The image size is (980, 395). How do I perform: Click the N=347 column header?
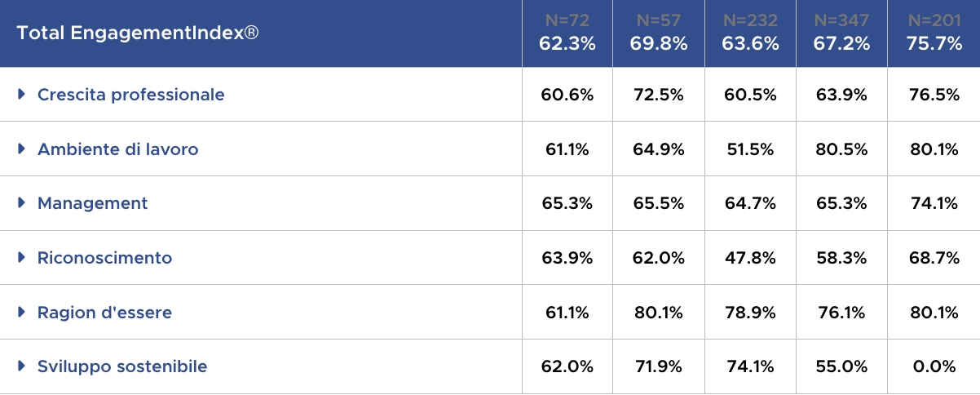pyautogui.click(x=841, y=33)
